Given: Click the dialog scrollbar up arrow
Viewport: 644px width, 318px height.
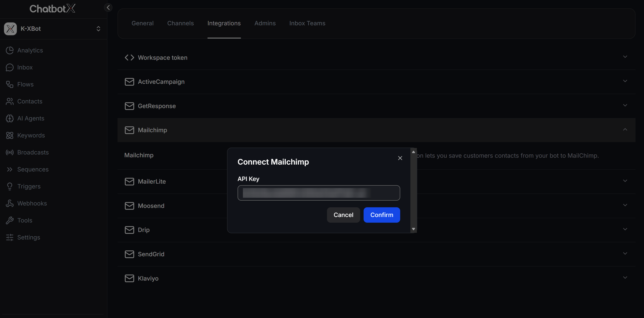Looking at the screenshot, I should pos(413,152).
